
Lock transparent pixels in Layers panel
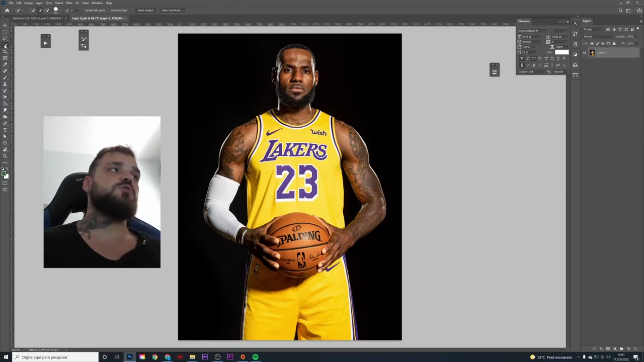click(x=592, y=43)
